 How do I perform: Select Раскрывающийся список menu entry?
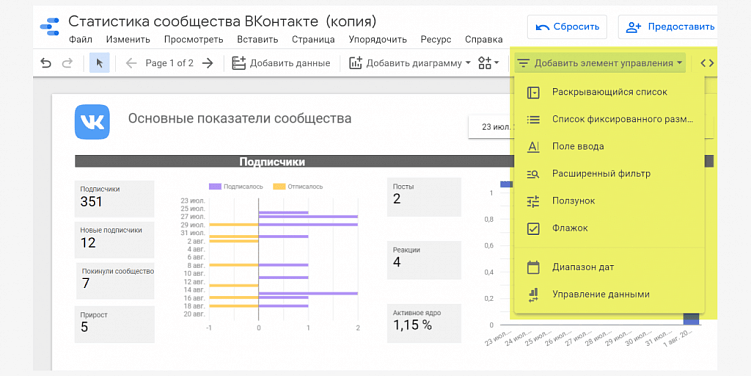609,92
